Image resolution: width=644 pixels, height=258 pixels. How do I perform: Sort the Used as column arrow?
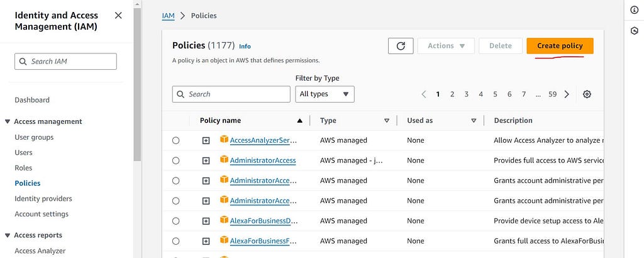(474, 121)
